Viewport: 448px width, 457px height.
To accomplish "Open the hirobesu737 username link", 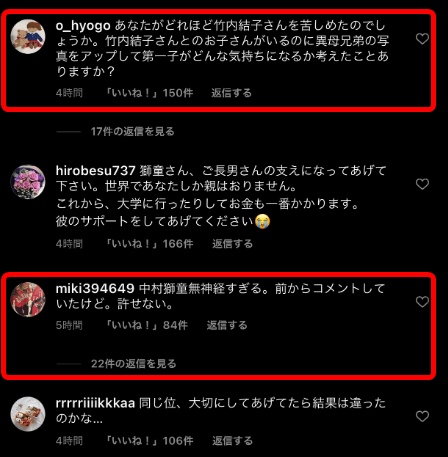I will pyautogui.click(x=95, y=170).
